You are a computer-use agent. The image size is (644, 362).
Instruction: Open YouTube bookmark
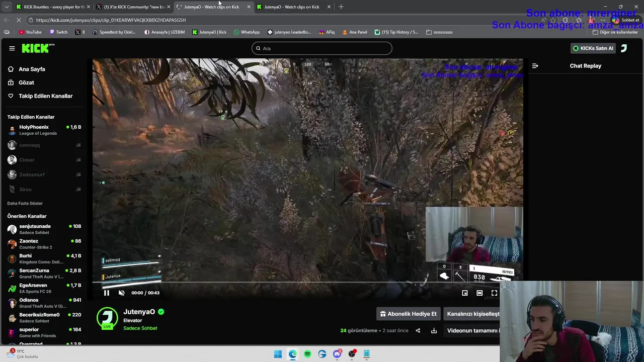[x=30, y=32]
